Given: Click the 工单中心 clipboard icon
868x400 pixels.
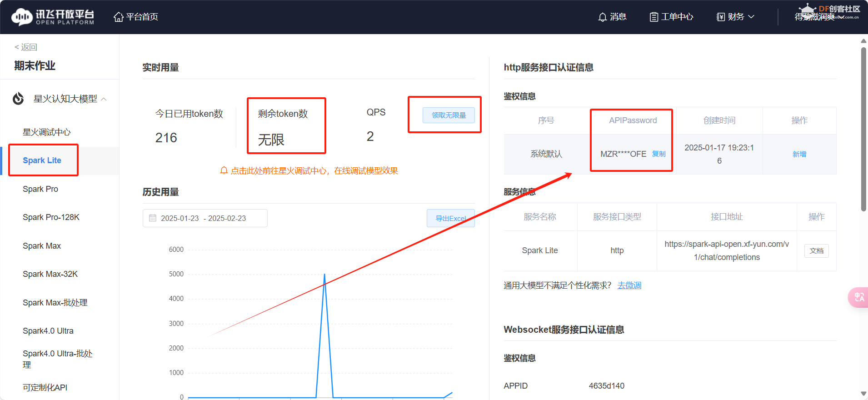Looking at the screenshot, I should (654, 17).
